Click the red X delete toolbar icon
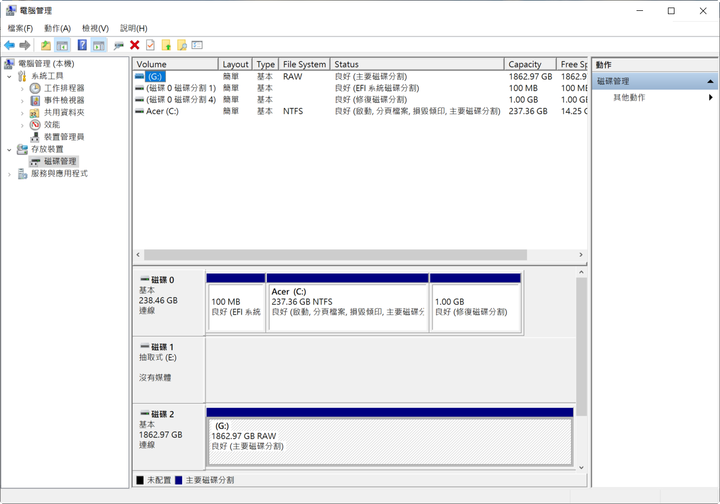720x504 pixels. pyautogui.click(x=135, y=45)
